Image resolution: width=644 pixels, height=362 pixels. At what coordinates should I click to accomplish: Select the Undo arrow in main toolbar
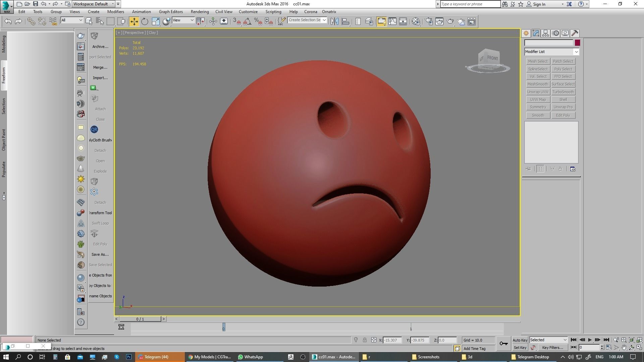[8, 21]
